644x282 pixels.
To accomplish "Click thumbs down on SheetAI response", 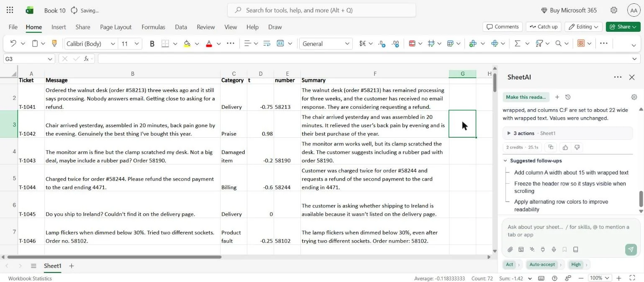I will pos(577,147).
